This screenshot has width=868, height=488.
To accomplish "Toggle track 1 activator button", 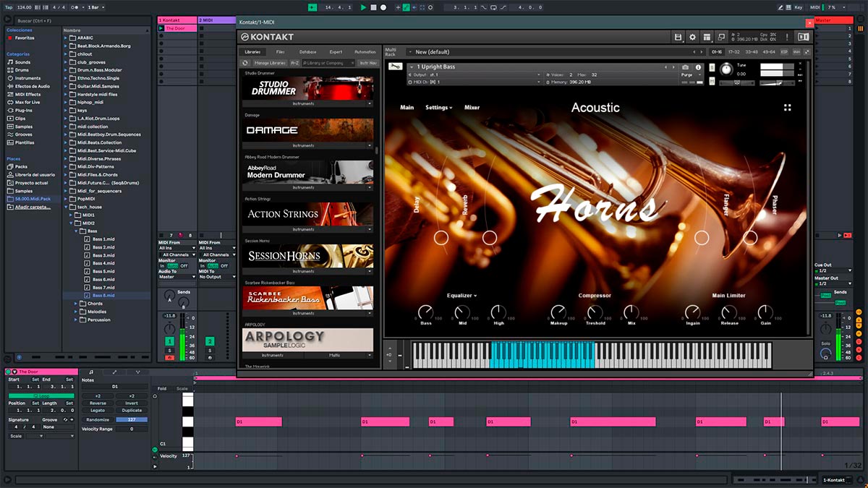I will pyautogui.click(x=170, y=341).
